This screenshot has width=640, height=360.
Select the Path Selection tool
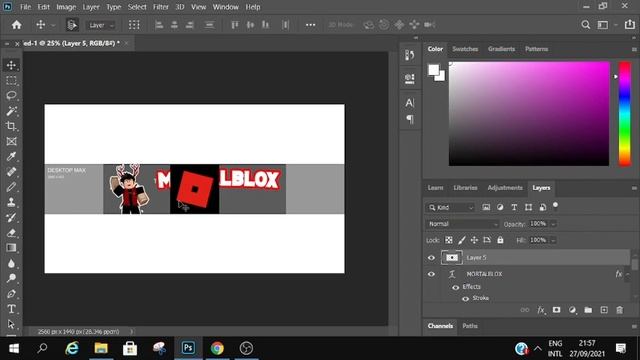(x=11, y=324)
